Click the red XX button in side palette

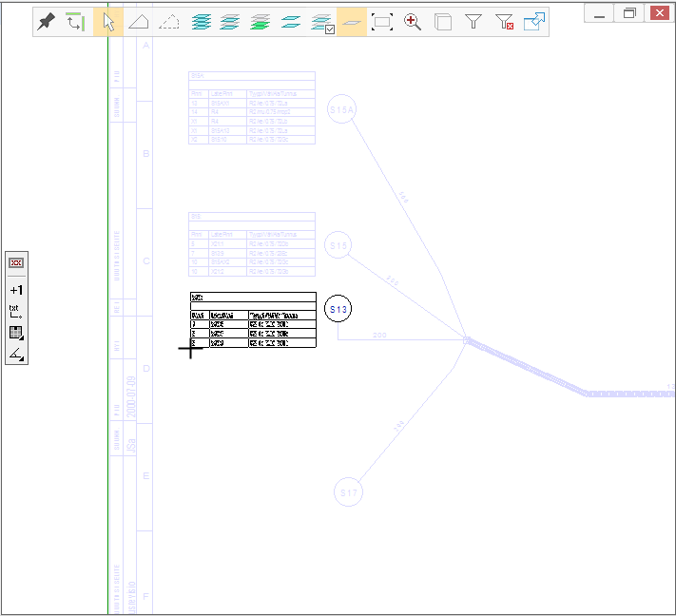tap(16, 263)
